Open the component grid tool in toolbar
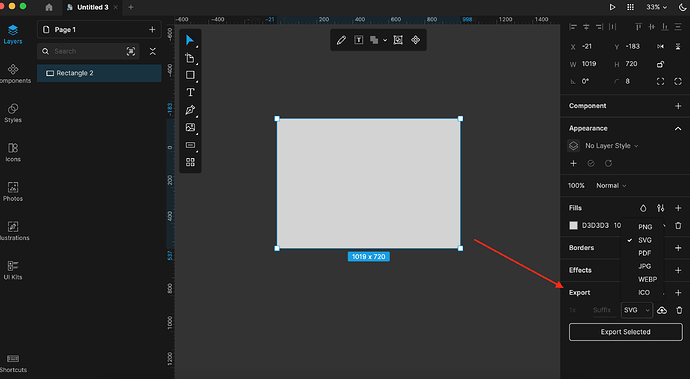 pyautogui.click(x=190, y=162)
